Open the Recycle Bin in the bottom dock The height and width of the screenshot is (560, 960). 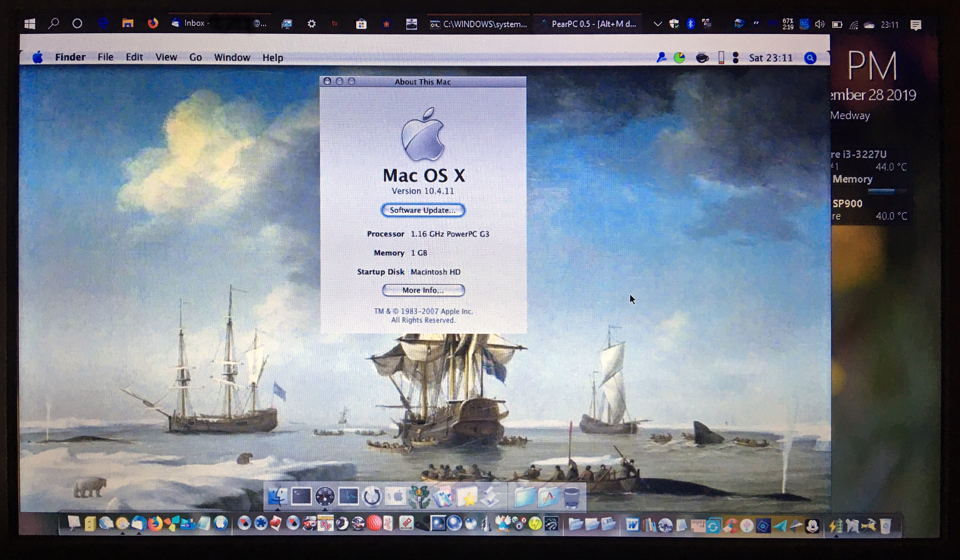coord(885,526)
